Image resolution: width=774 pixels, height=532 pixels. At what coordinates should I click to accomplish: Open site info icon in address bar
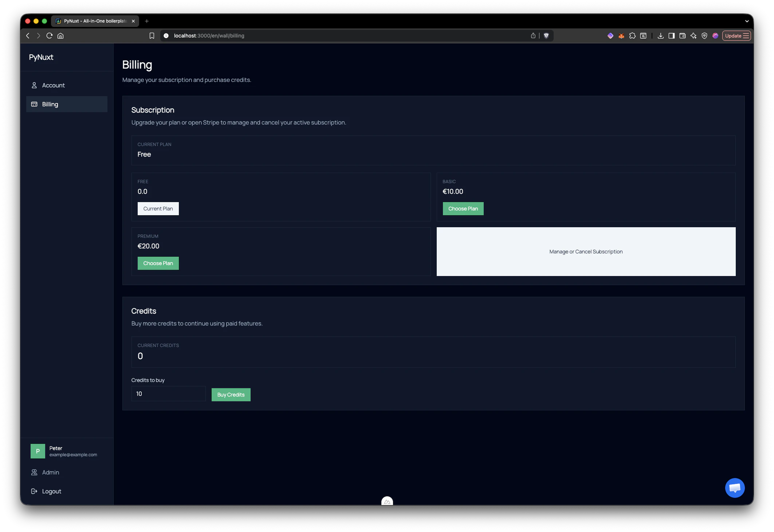(x=166, y=36)
